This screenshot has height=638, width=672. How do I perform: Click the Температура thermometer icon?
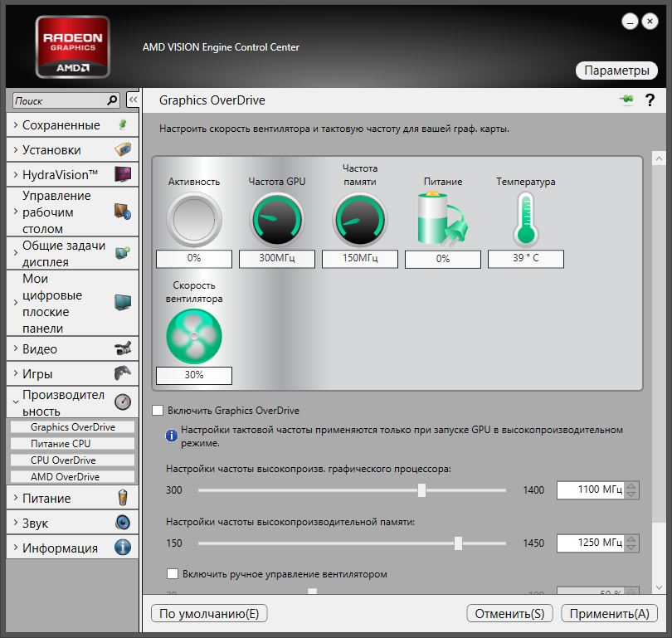click(526, 219)
